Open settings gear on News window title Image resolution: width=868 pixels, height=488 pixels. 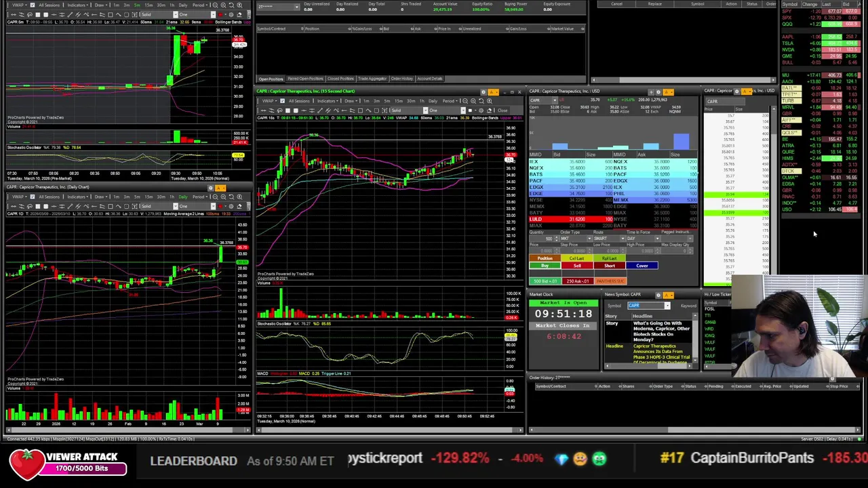pos(658,295)
